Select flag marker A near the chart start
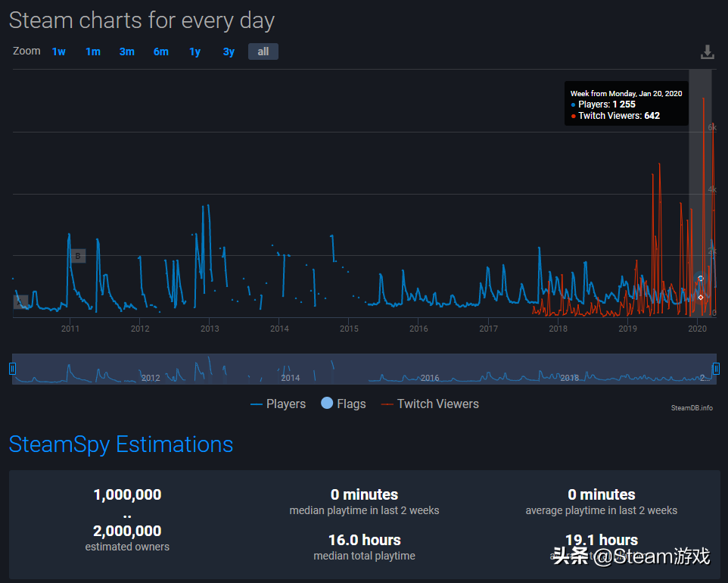This screenshot has height=583, width=728. click(21, 302)
